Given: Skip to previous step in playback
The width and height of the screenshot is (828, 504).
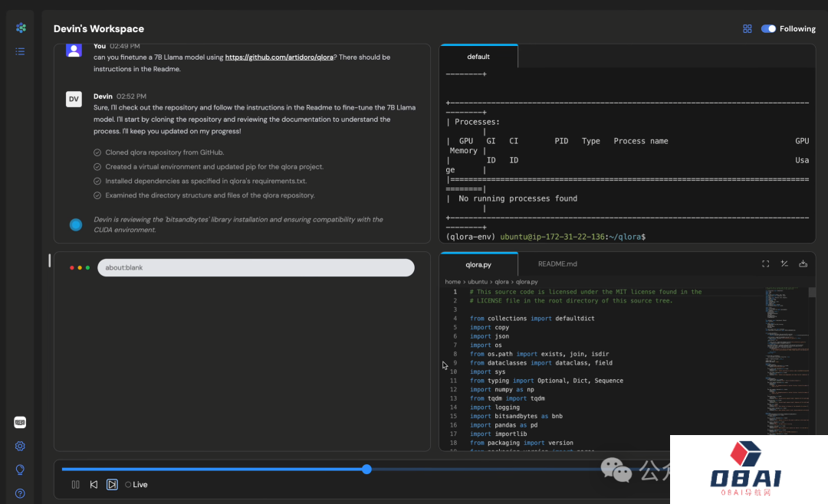Looking at the screenshot, I should coord(94,484).
